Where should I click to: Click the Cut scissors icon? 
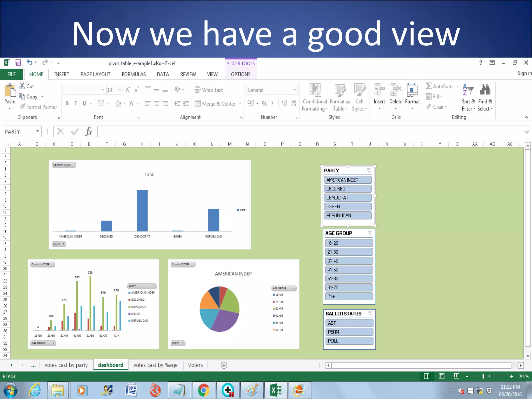[22, 86]
